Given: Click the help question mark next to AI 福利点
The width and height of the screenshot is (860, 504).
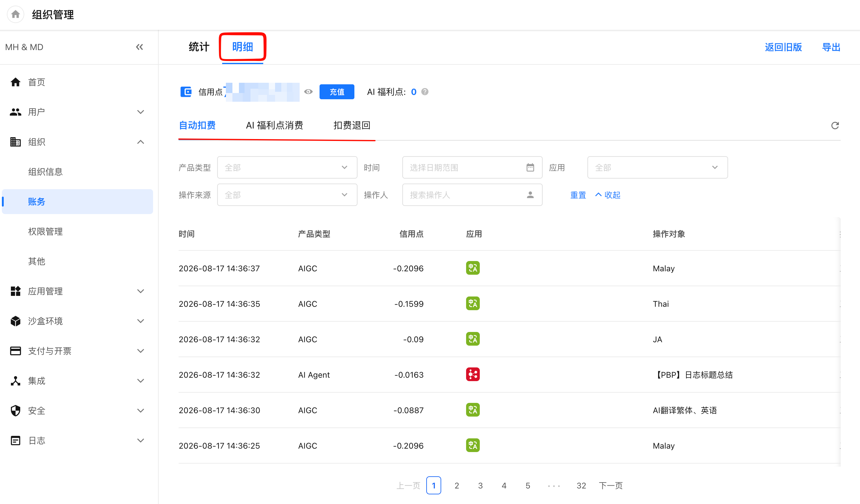Looking at the screenshot, I should coord(425,92).
